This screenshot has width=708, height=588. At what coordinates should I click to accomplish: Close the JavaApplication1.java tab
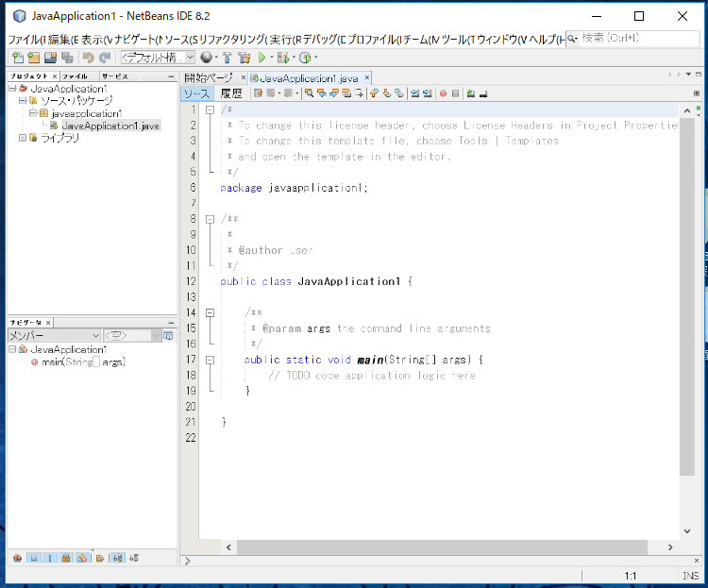click(x=367, y=77)
